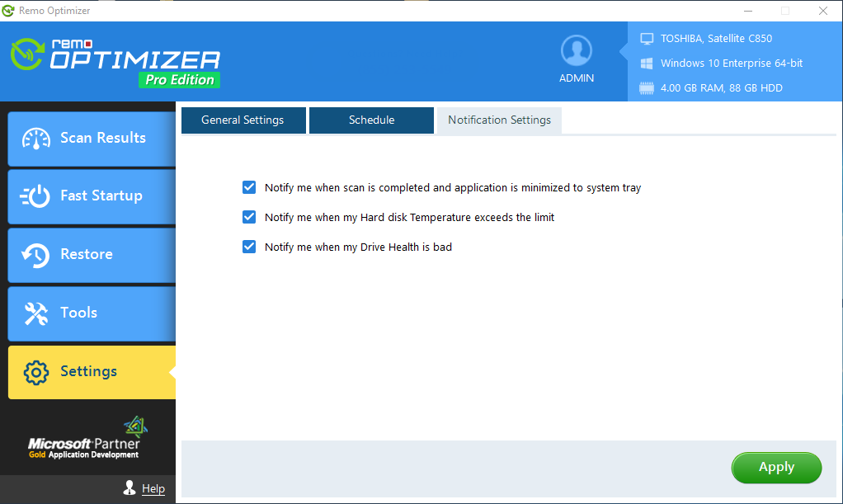Uncheck notify when scan is completed
This screenshot has width=843, height=504.
click(x=249, y=187)
